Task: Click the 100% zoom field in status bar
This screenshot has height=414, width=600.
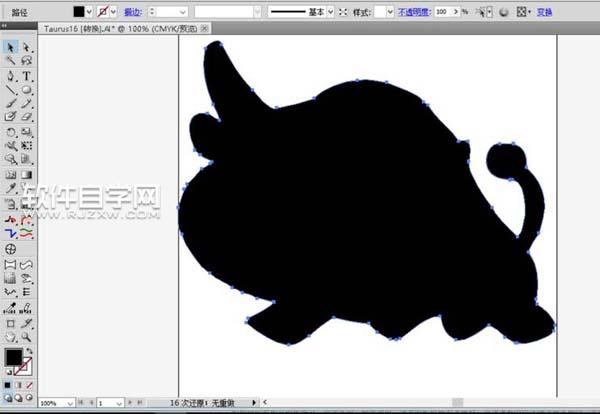Action: [52, 403]
